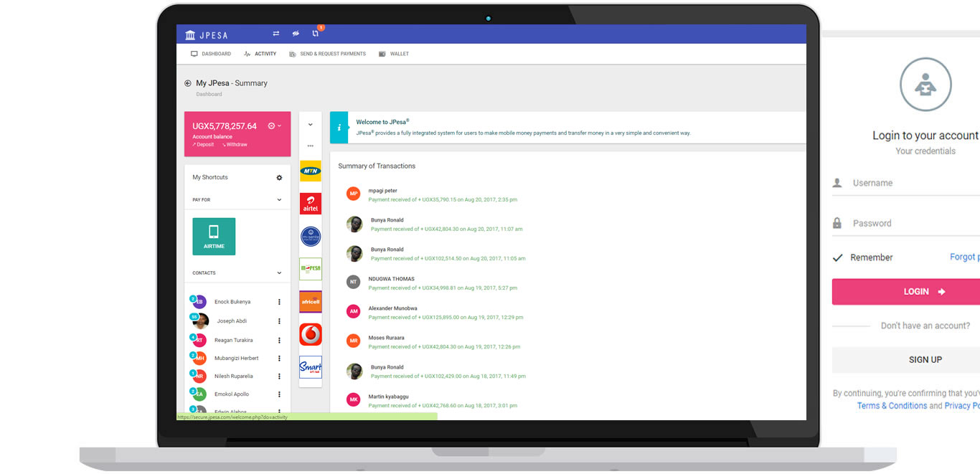This screenshot has width=980, height=474.
Task: Choose the MTN provider logo
Action: click(x=311, y=171)
